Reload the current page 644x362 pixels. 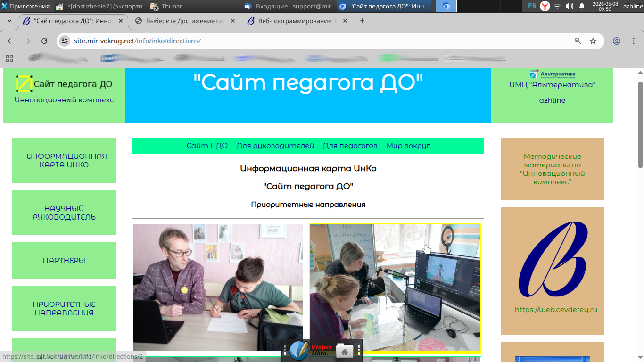click(x=44, y=41)
